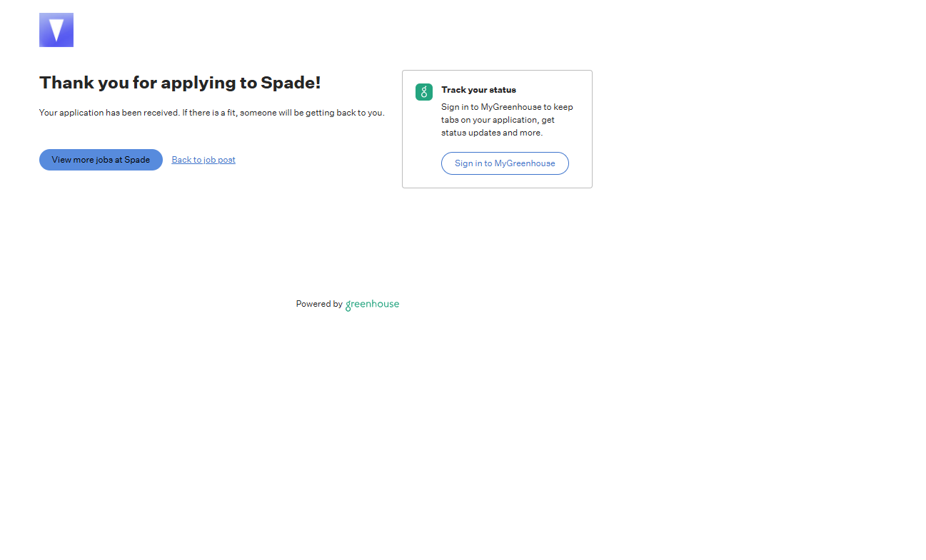The width and height of the screenshot is (926, 560).
Task: Open the greenhouse logo in the footer
Action: [372, 305]
